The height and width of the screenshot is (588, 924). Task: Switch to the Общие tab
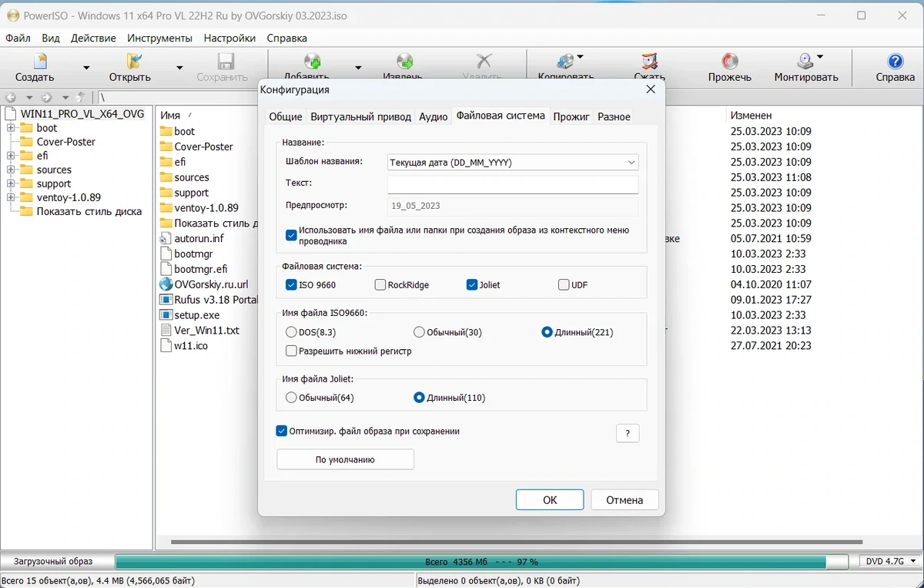tap(285, 116)
